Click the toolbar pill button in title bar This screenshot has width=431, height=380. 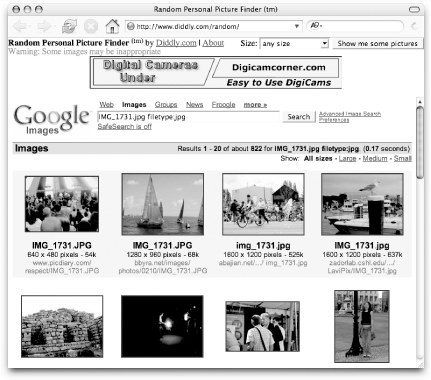click(414, 9)
